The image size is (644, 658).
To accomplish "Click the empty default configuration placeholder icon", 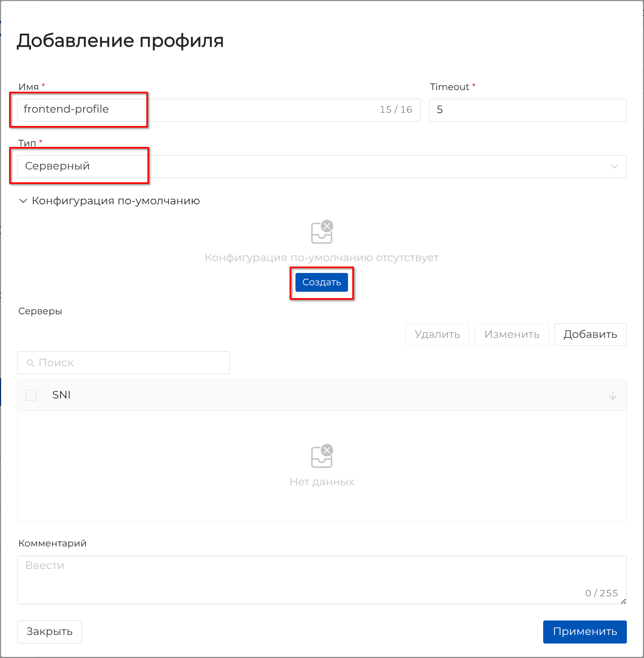I will click(x=322, y=232).
